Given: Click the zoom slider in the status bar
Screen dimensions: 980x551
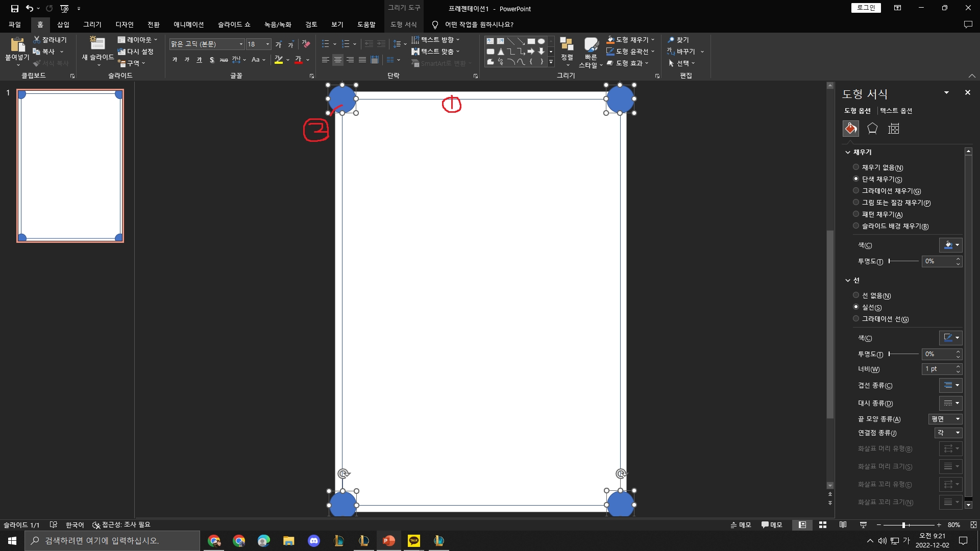Looking at the screenshot, I should click(903, 525).
